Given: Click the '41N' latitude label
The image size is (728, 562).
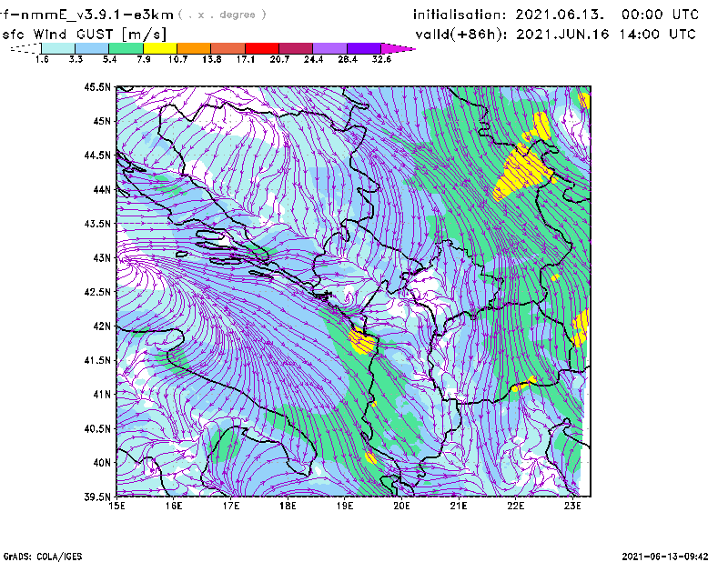Looking at the screenshot, I should click(102, 395).
